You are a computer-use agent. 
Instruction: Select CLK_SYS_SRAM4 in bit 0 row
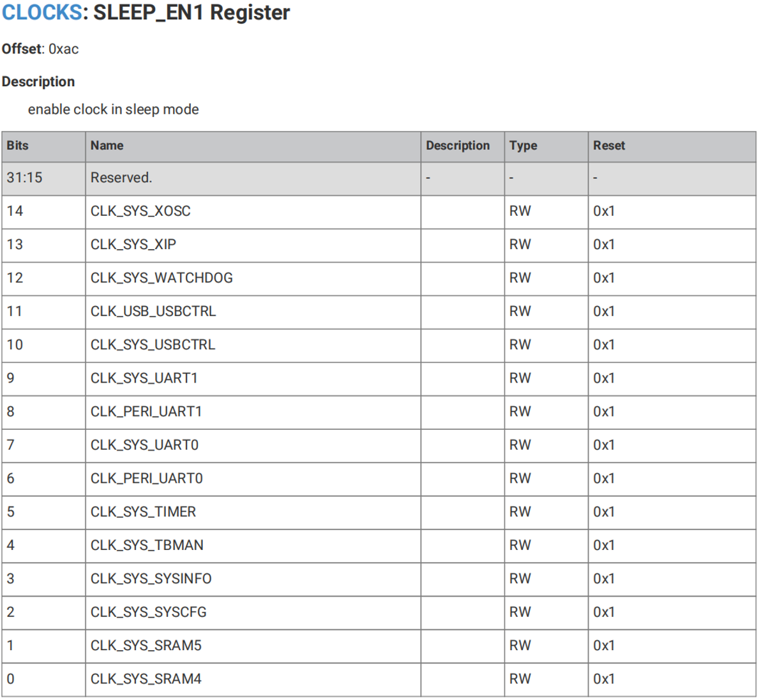coord(146,679)
